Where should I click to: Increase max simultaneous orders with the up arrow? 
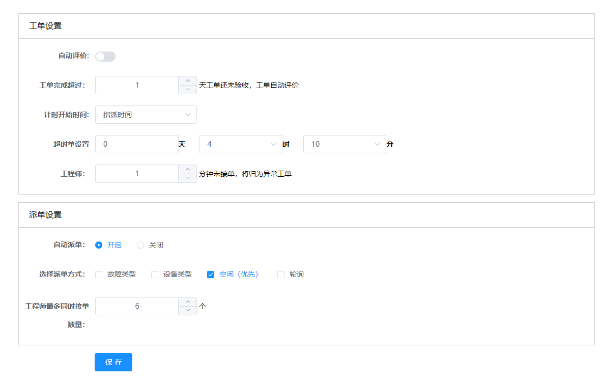point(188,302)
